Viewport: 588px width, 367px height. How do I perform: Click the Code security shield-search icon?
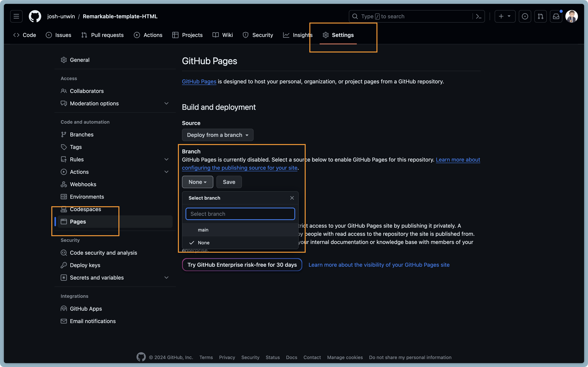[64, 253]
